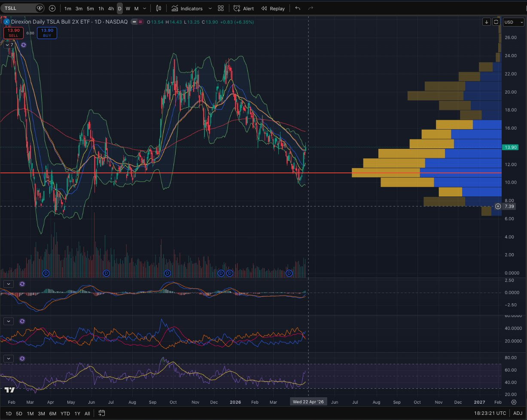
Task: Toggle ADJ dividend price adjustment
Action: 518,414
